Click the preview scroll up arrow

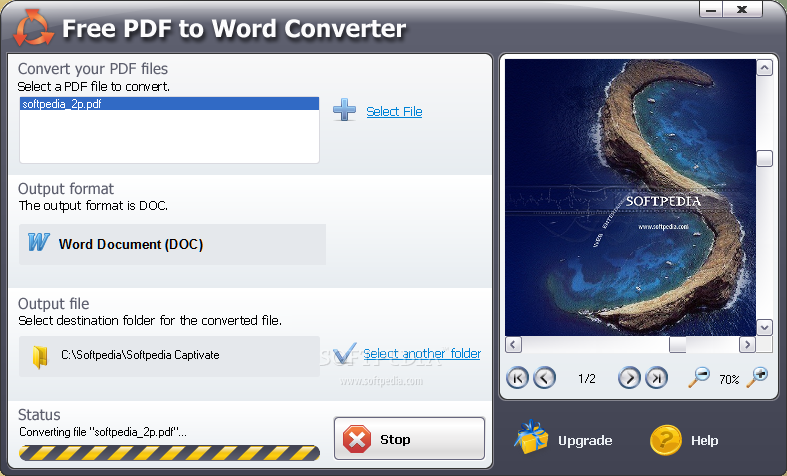(x=764, y=68)
